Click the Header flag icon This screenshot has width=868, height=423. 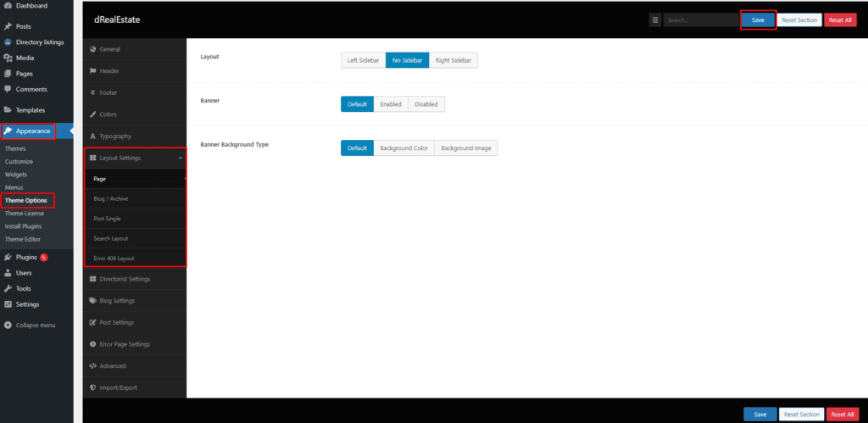point(92,70)
